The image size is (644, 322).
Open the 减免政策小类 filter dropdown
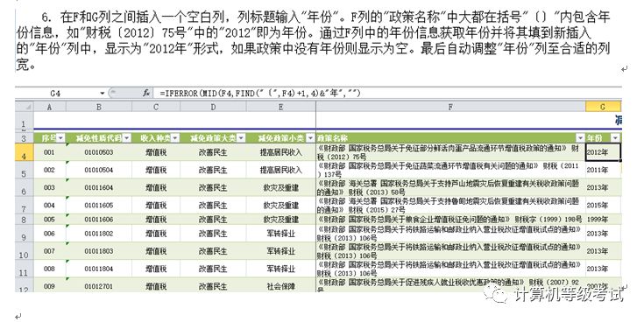tap(310, 138)
